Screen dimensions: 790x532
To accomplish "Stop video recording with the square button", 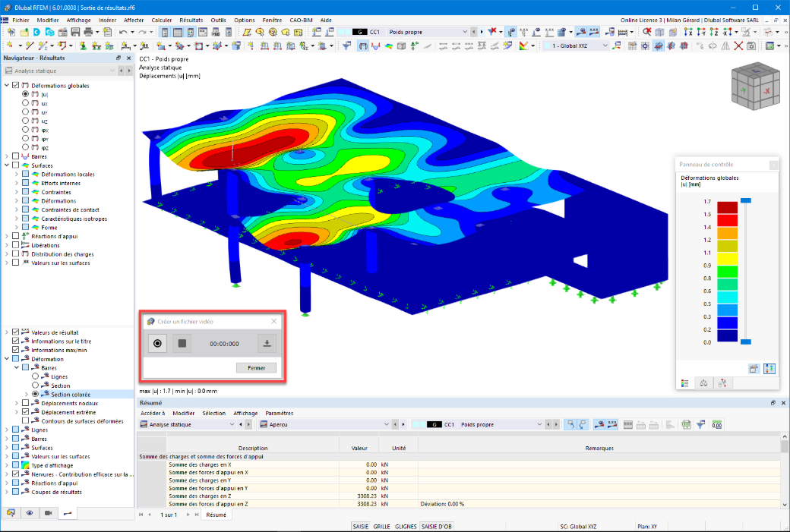I will [x=182, y=343].
